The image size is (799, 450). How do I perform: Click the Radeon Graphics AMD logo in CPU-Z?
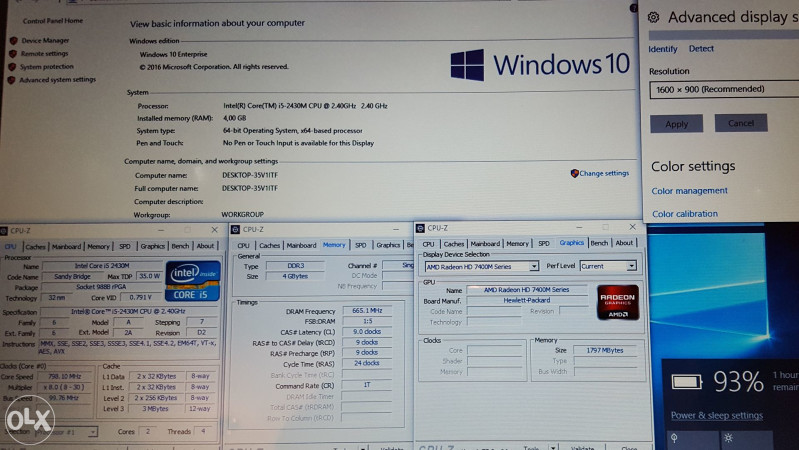pos(618,302)
